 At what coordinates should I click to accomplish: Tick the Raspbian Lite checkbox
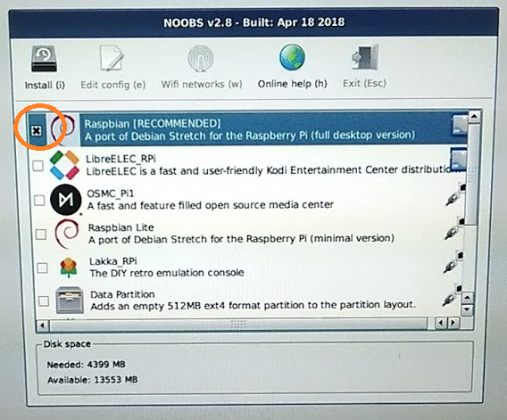tap(41, 235)
